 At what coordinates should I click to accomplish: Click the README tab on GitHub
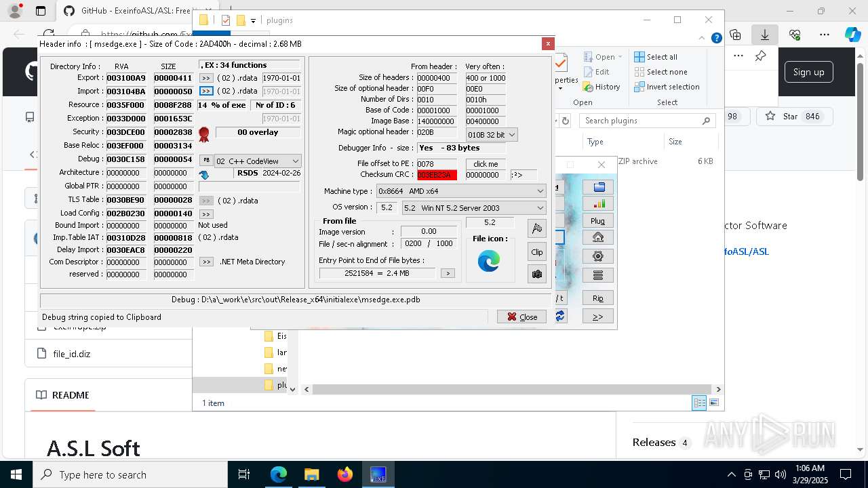pos(62,395)
